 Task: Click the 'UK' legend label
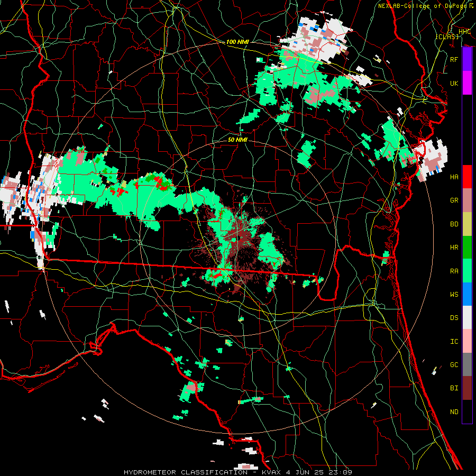[454, 83]
